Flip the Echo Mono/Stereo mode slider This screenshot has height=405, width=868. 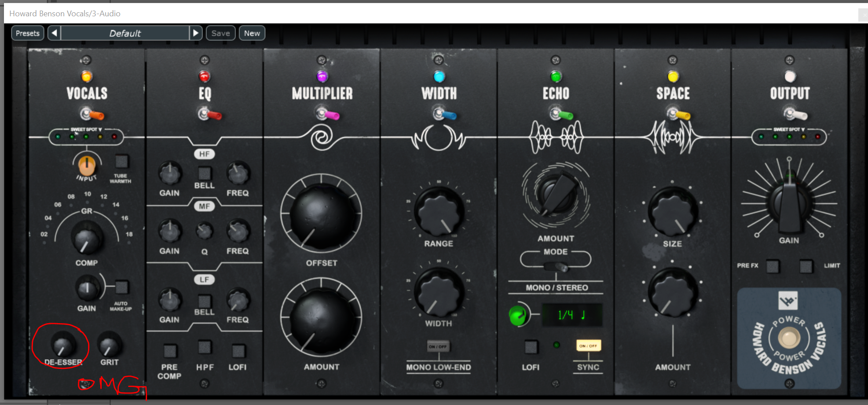556,267
